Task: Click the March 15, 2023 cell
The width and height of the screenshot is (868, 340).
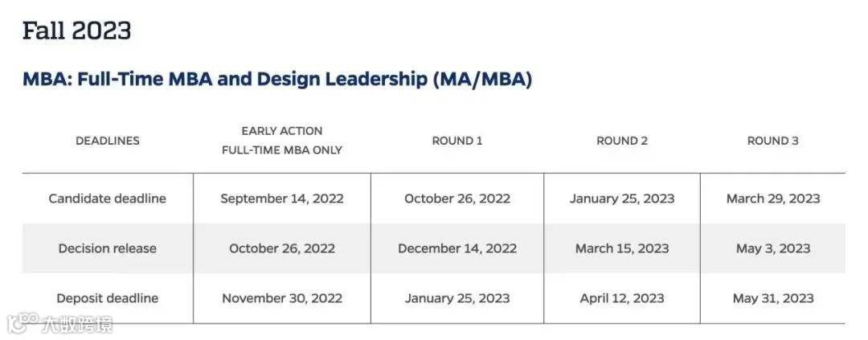Action: (622, 248)
